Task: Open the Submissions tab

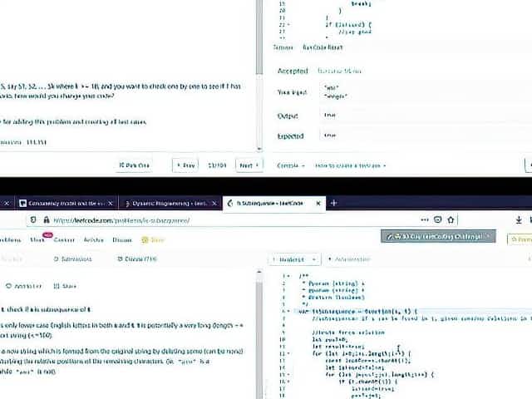Action: pyautogui.click(x=71, y=259)
